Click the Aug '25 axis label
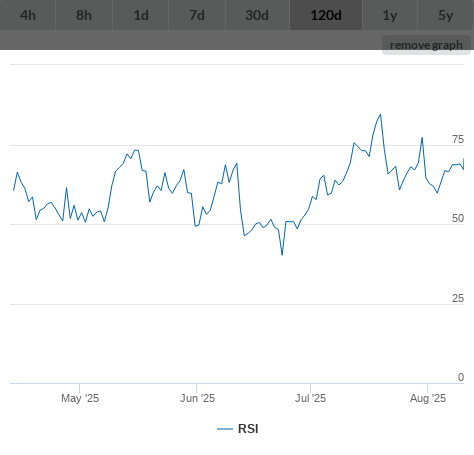 click(x=428, y=398)
